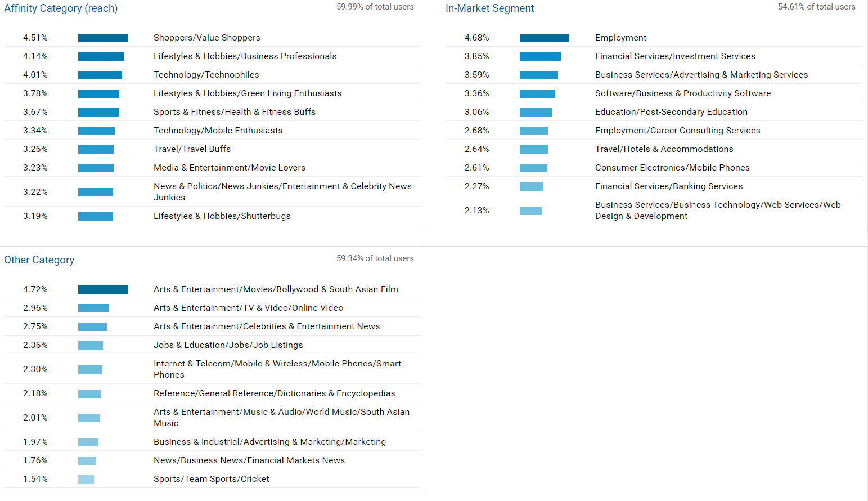Click the 3.19% value for Shutterbugs
The height and width of the screenshot is (501, 868).
pos(35,216)
